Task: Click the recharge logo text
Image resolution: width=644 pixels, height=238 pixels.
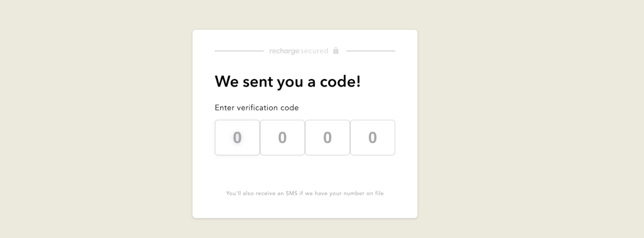Action: (284, 51)
